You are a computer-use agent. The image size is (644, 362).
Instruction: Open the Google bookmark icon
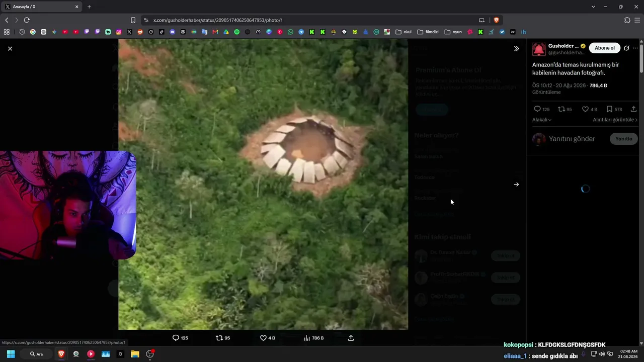[x=33, y=32]
